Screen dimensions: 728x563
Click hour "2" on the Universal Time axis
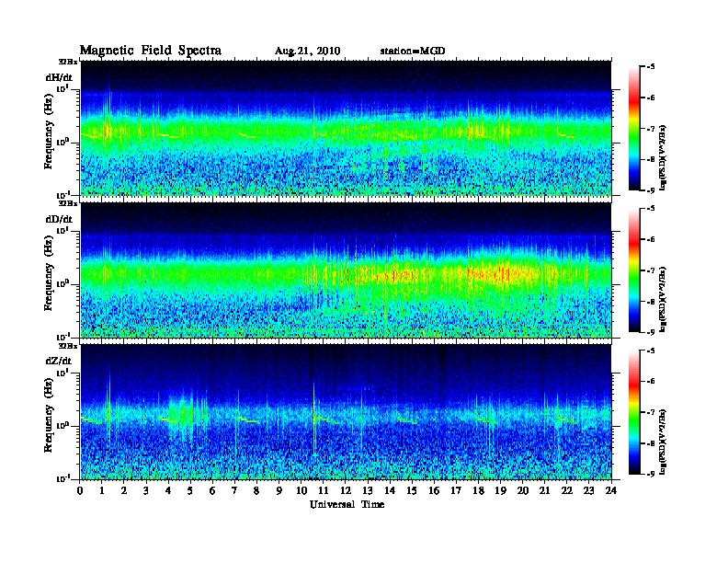[x=124, y=491]
